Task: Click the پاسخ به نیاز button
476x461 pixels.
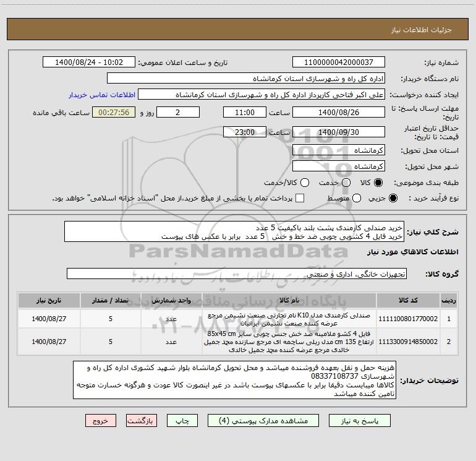Action: tap(359, 421)
